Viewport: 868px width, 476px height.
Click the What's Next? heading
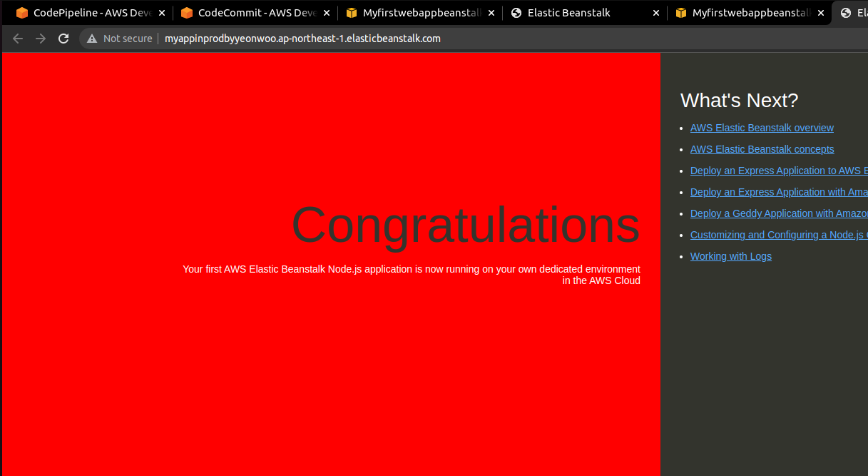point(740,100)
